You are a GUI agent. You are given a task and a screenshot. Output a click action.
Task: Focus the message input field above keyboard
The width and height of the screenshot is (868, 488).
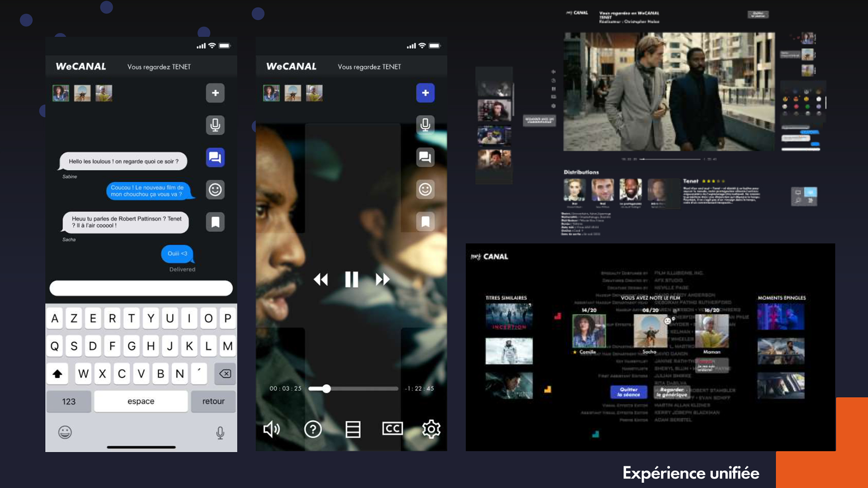[141, 288]
